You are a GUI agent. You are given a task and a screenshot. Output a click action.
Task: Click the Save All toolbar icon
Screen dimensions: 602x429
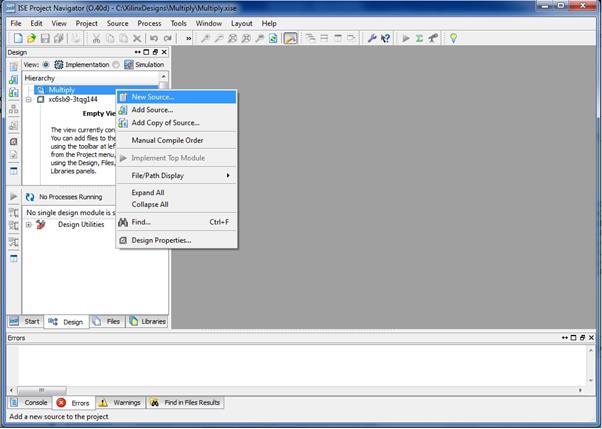click(x=59, y=38)
